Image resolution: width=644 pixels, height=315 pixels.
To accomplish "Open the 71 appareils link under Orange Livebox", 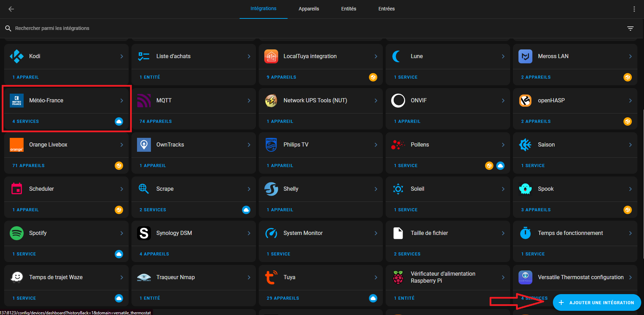I will 29,166.
